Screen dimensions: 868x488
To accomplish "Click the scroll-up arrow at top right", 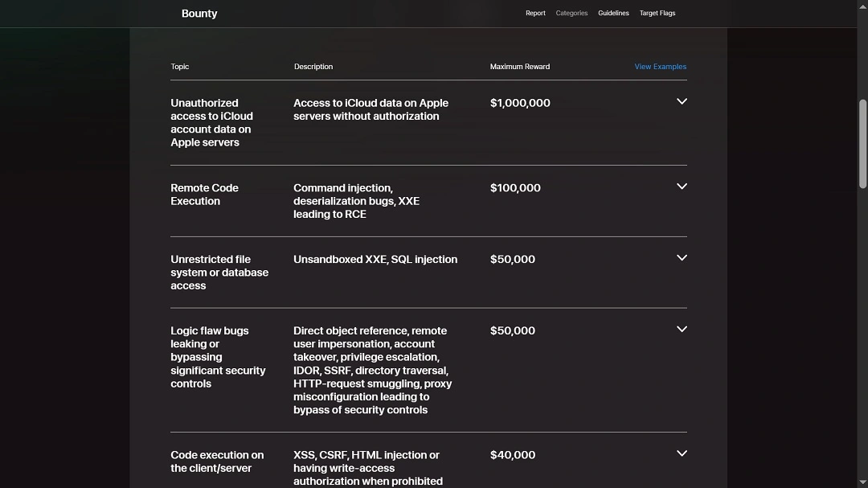I will pos(864,5).
